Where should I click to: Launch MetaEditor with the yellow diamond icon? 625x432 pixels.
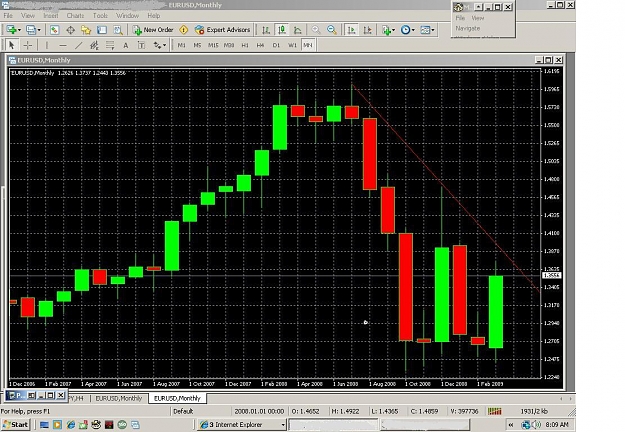click(184, 30)
